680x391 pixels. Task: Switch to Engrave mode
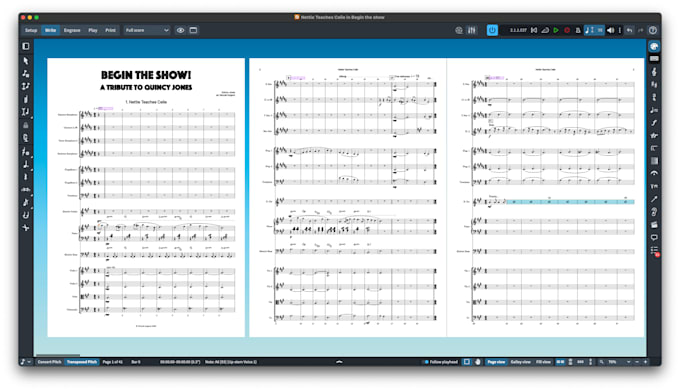click(x=72, y=30)
